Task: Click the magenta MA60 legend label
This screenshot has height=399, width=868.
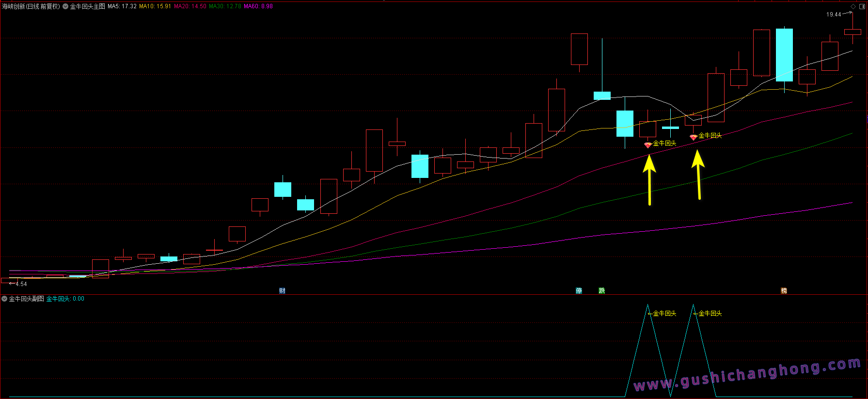Action: pyautogui.click(x=258, y=6)
